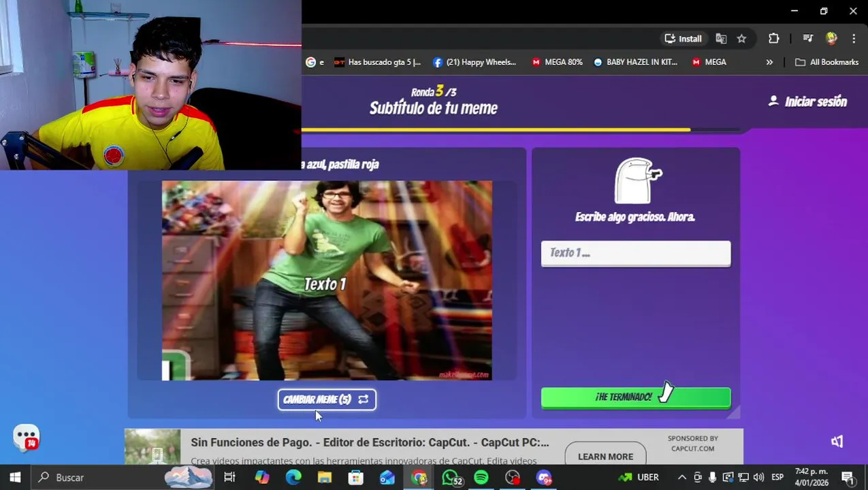Open the Chrome profile avatar
The image size is (868, 490).
(x=831, y=39)
